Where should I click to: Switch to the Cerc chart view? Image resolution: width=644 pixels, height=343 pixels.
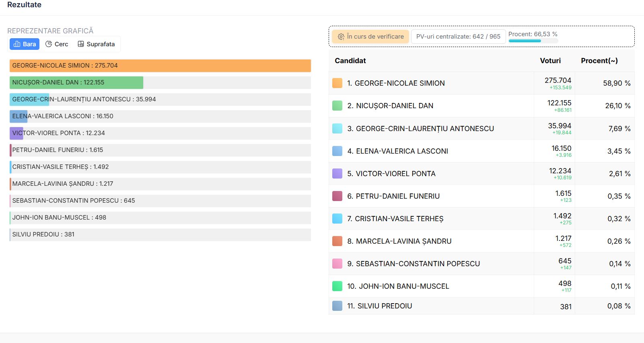57,44
